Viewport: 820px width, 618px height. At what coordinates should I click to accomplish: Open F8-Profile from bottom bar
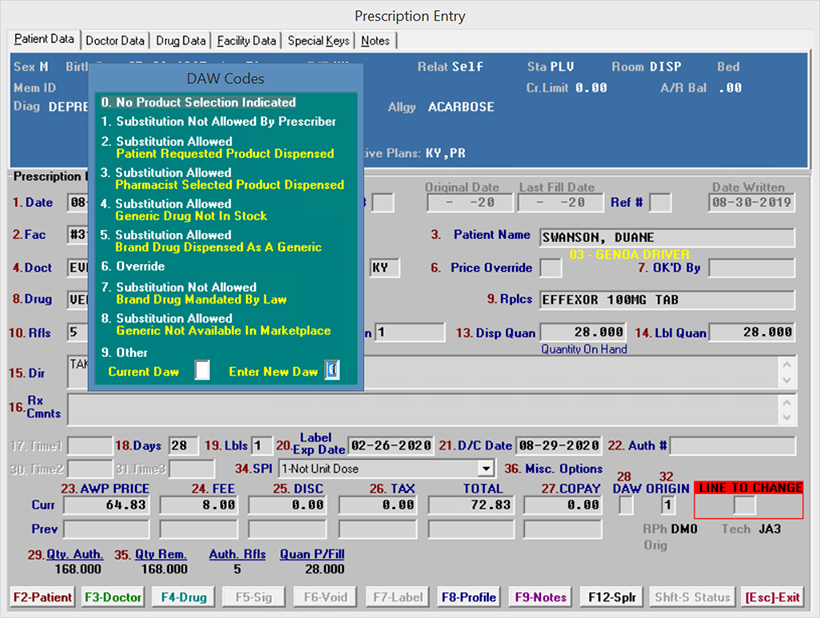coord(467,597)
